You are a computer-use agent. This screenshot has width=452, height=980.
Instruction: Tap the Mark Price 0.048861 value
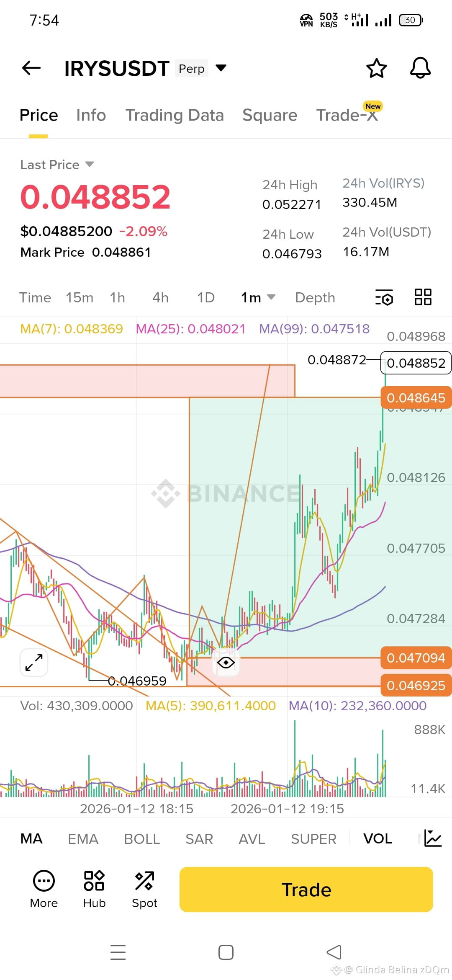(x=121, y=252)
